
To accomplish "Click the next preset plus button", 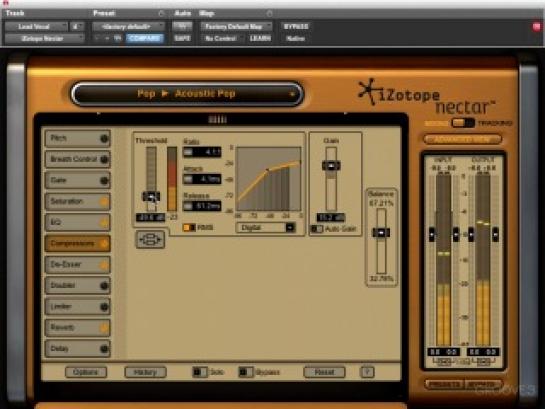I will [x=107, y=38].
